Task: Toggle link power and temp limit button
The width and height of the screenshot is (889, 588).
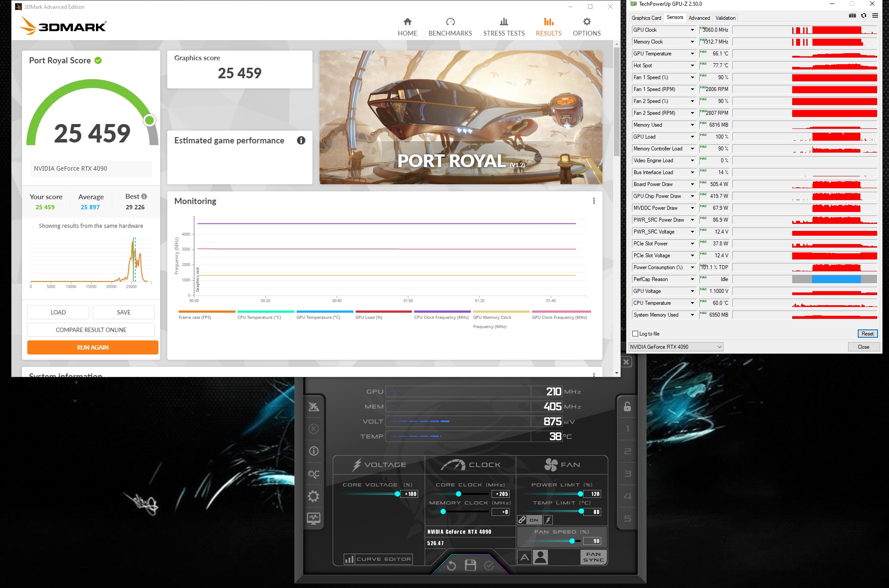Action: (522, 520)
